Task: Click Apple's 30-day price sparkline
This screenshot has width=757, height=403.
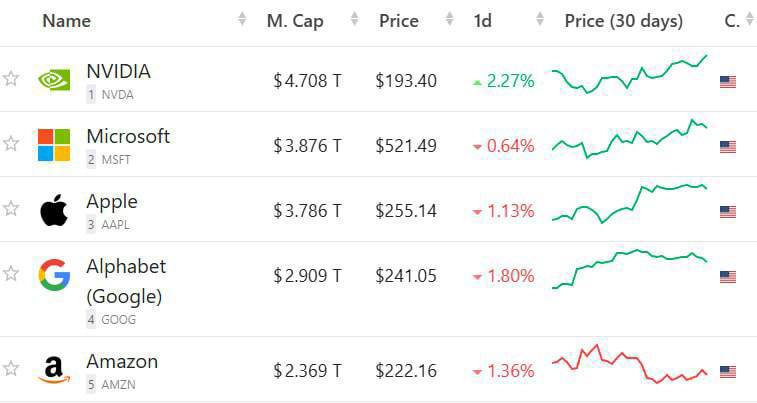Action: coord(630,202)
